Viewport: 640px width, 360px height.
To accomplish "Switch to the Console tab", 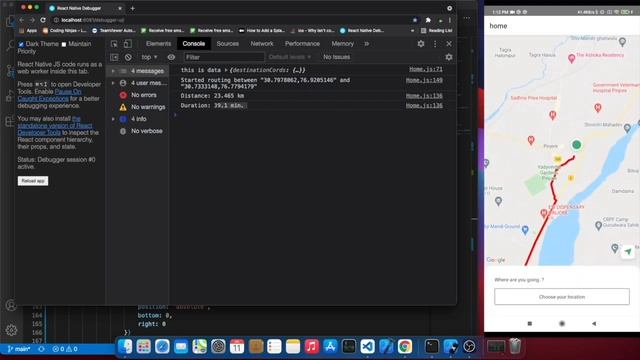I will [193, 44].
